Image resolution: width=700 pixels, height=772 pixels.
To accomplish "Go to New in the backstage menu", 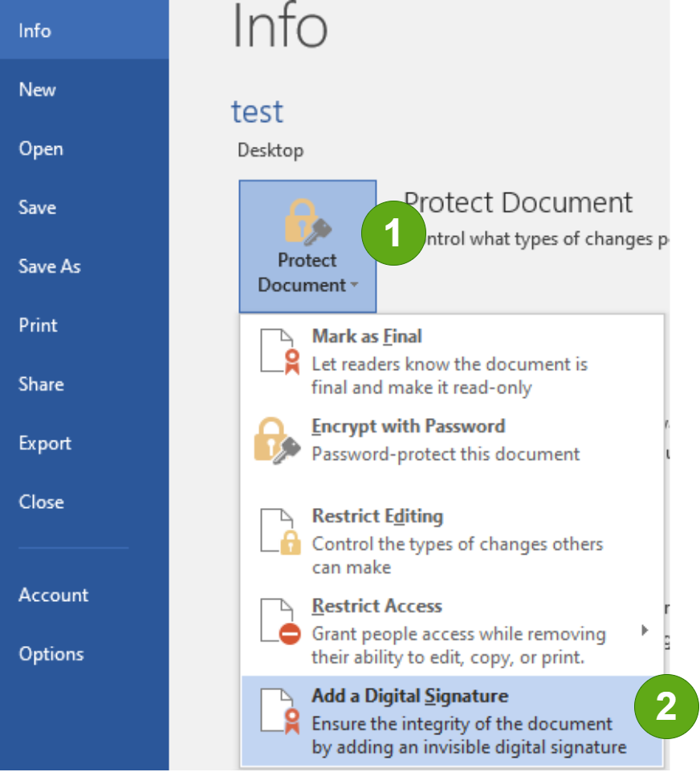I will 37,89.
